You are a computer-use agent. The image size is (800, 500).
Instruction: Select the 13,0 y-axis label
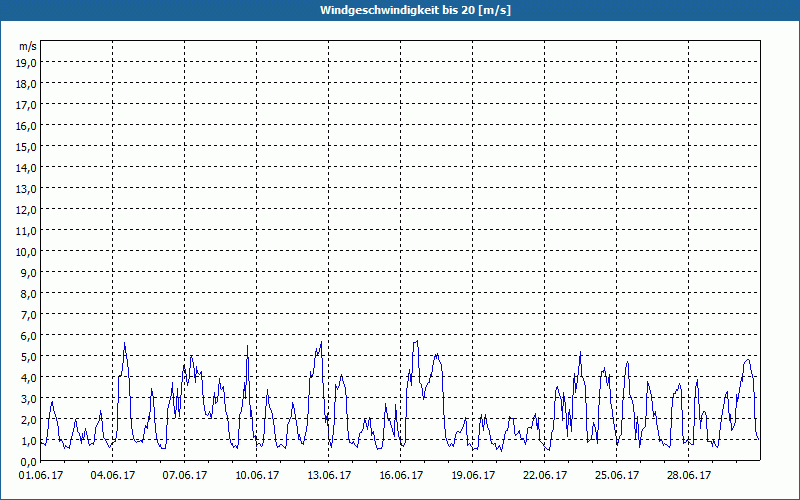27,189
